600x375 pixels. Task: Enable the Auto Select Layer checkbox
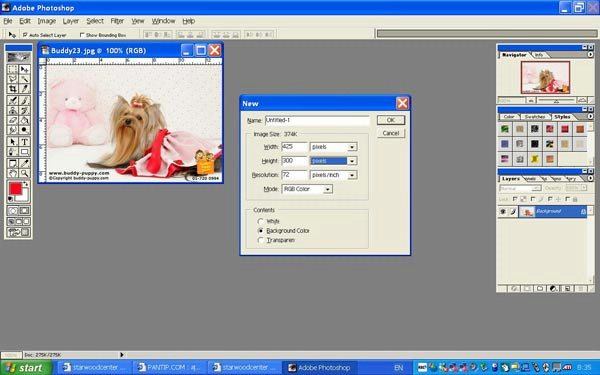[25, 35]
